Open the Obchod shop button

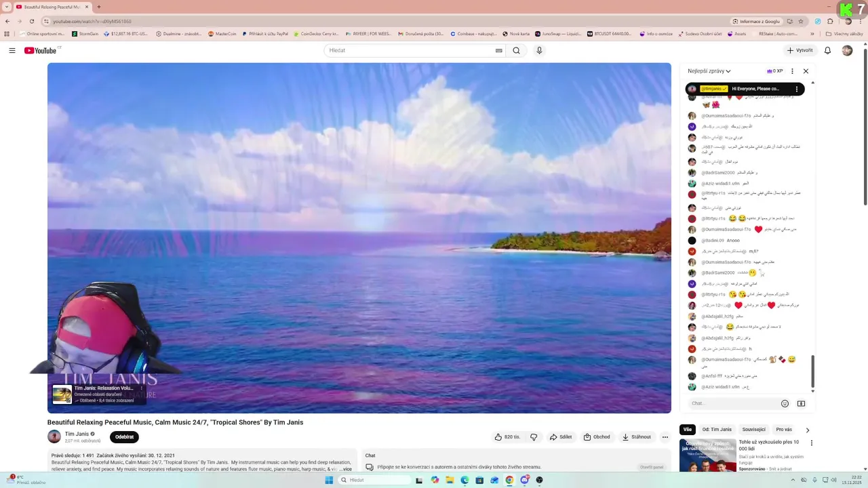597,437
